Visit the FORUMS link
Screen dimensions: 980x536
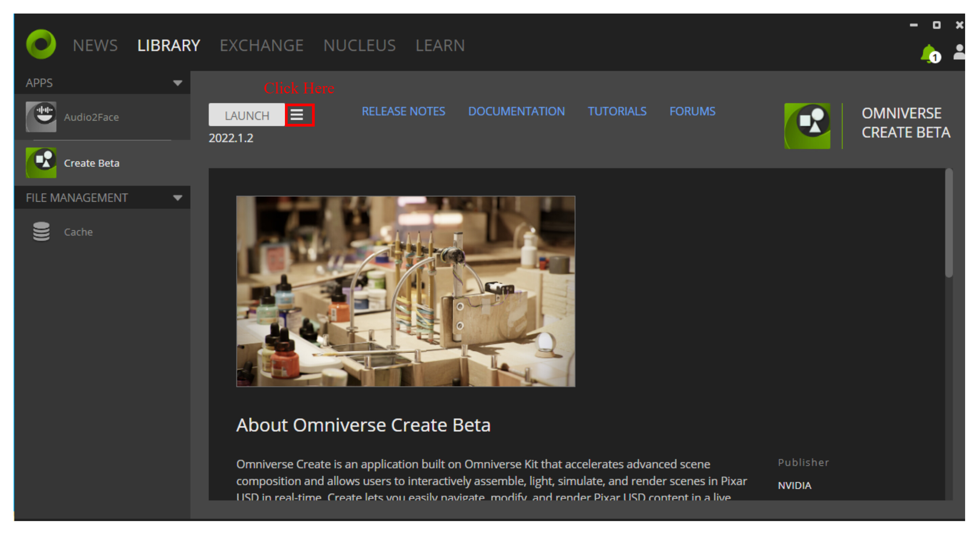click(x=692, y=111)
